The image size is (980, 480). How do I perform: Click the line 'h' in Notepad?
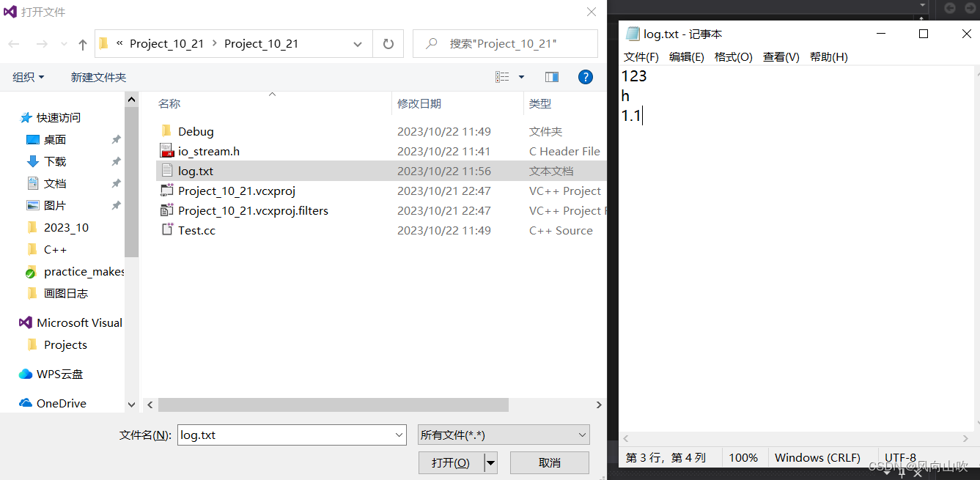[625, 96]
